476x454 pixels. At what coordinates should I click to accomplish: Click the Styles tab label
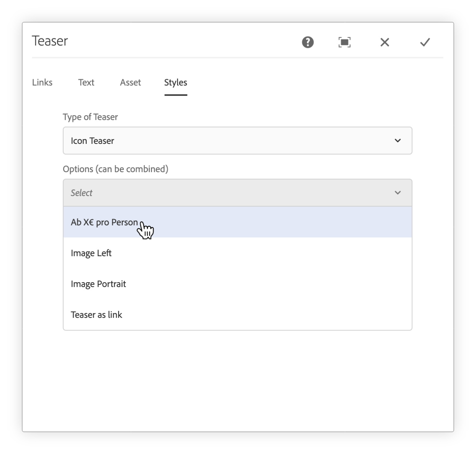(175, 82)
